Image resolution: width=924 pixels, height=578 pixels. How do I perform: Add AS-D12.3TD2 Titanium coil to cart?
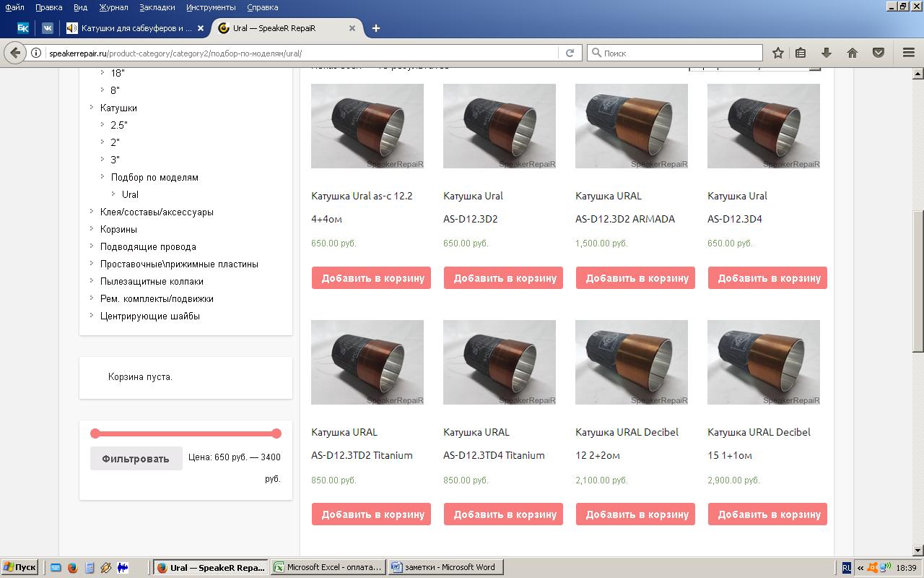(371, 514)
